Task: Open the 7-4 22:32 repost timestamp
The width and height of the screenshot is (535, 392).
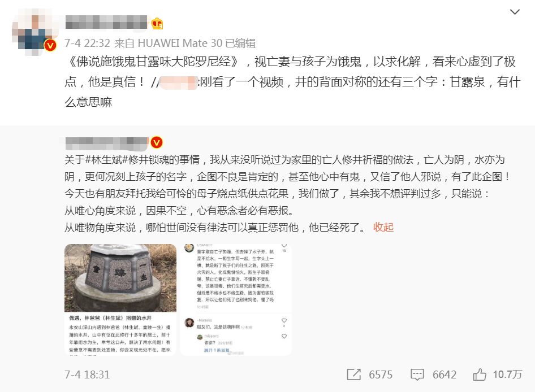Action: click(87, 43)
